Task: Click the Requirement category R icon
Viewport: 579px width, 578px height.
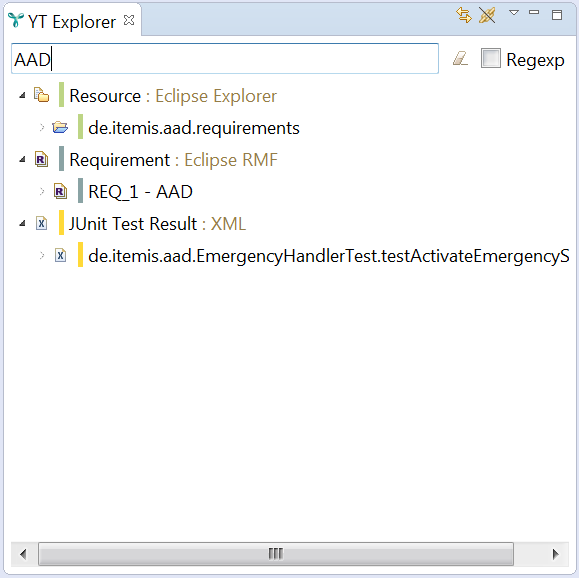Action: (41, 159)
